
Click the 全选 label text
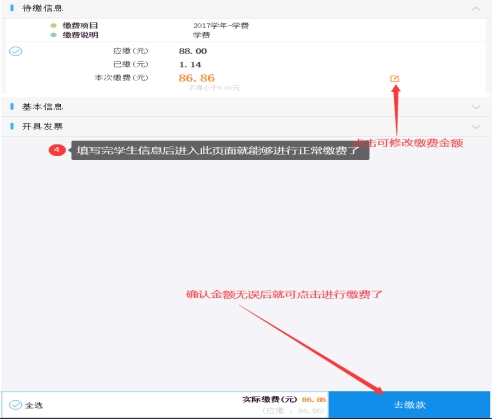(34, 405)
